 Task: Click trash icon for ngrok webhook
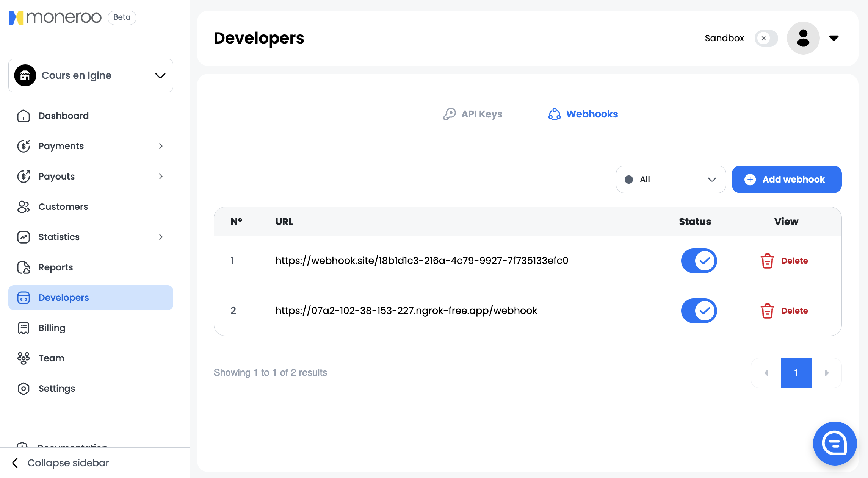point(767,311)
